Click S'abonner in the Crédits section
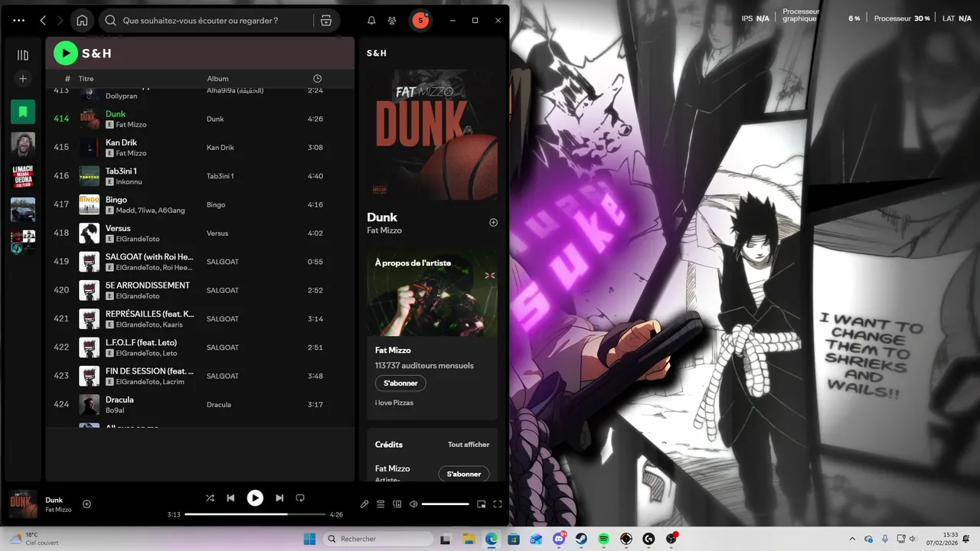The image size is (980, 551). 463,474
